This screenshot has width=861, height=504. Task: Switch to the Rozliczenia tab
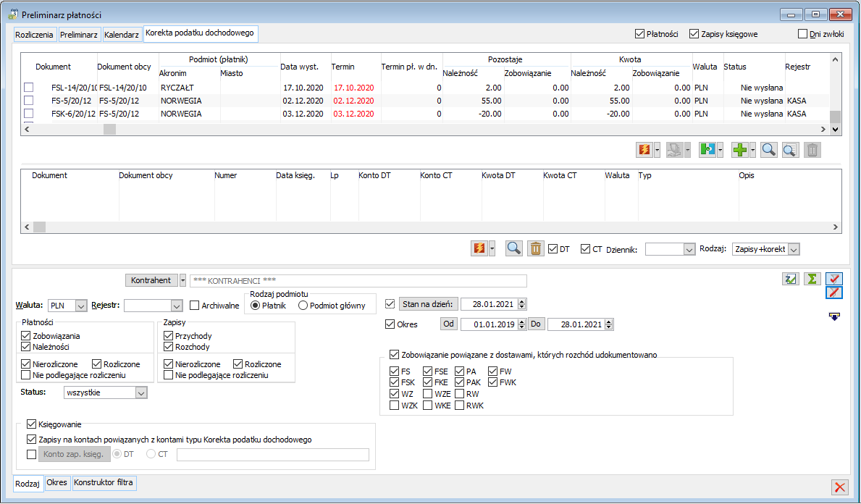pos(34,35)
